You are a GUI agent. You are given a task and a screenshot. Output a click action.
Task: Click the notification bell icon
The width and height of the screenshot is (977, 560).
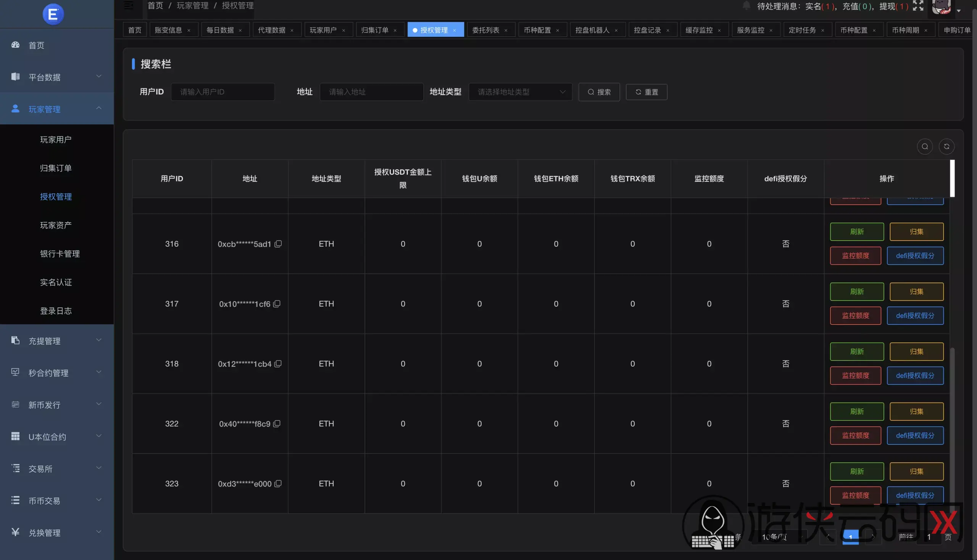click(x=746, y=6)
